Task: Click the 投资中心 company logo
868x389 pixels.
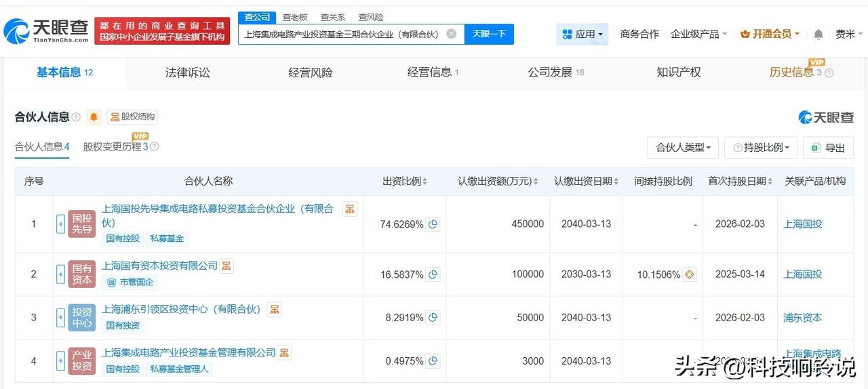Action: coord(82,317)
